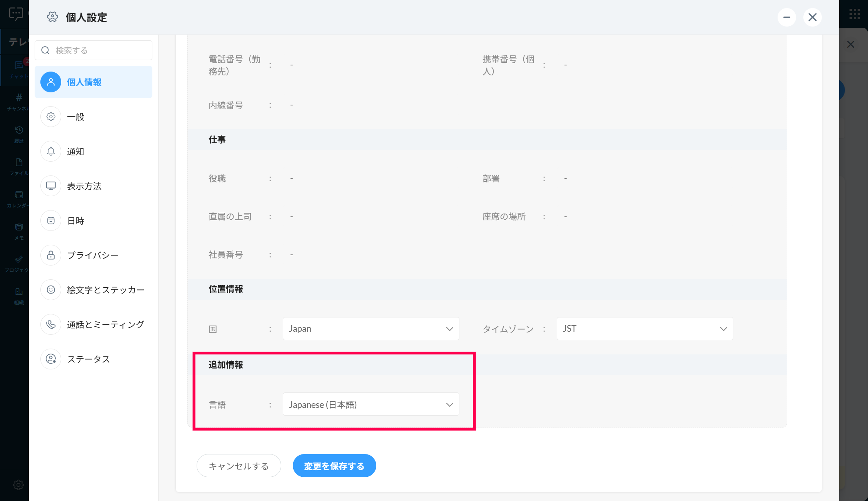The height and width of the screenshot is (501, 868).
Task: Select 一般 gear icon in settings menu
Action: 51,117
